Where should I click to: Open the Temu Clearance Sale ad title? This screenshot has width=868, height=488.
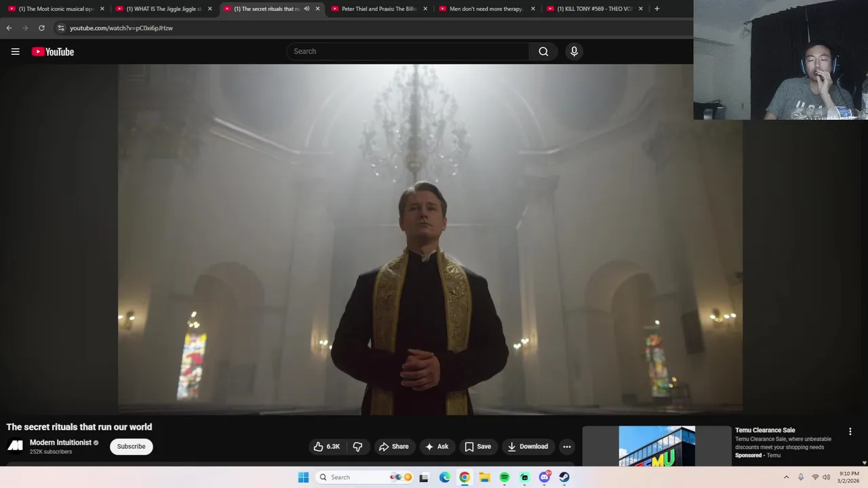(765, 430)
